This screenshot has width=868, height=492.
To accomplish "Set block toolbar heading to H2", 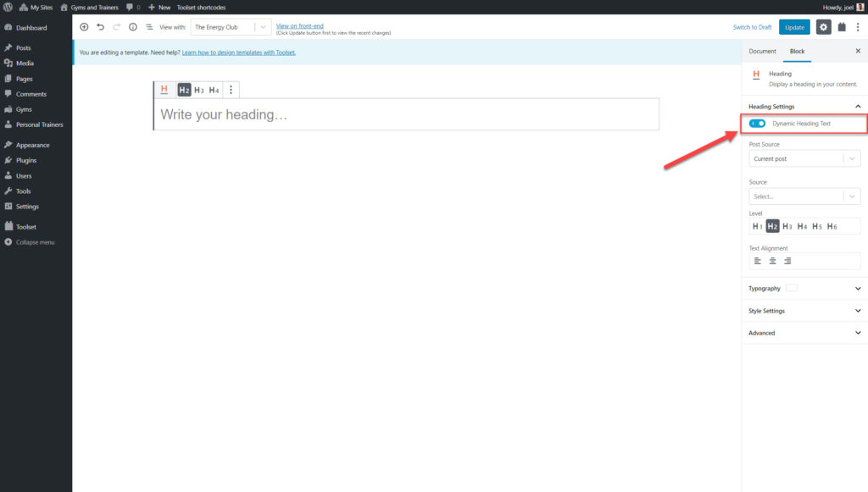I will (184, 90).
